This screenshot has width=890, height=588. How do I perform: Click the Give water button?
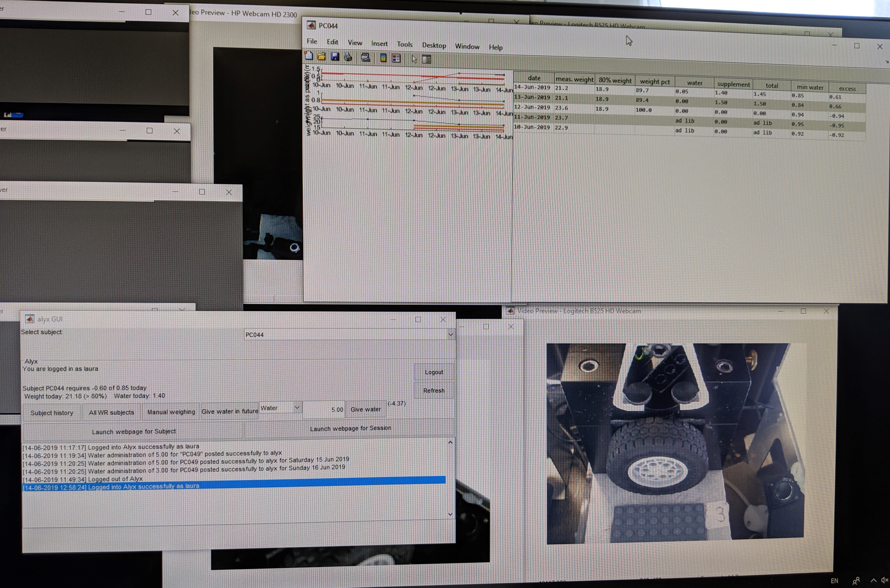point(366,409)
